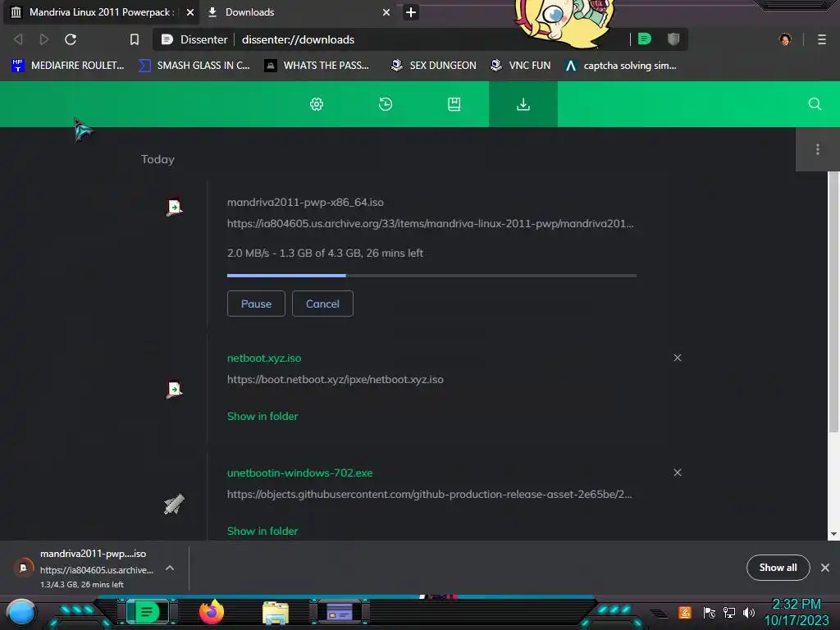
Task: Expand download shelf item options chevron
Action: coord(170,568)
